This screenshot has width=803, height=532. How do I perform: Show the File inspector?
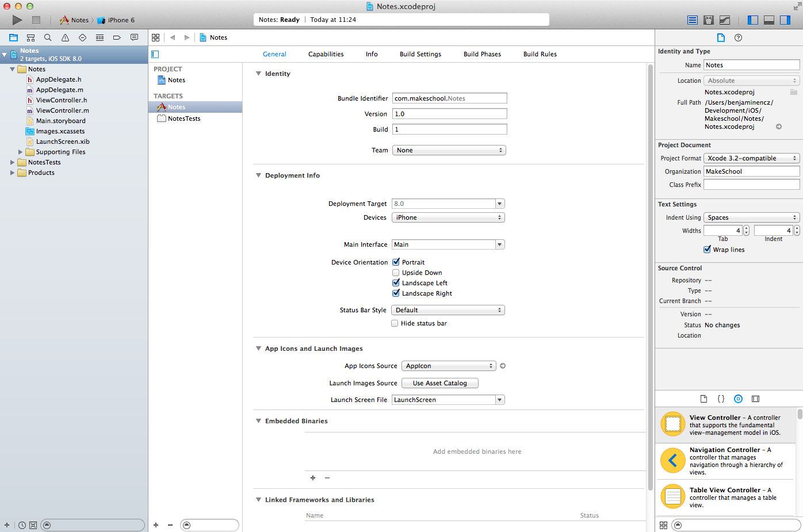[721, 37]
